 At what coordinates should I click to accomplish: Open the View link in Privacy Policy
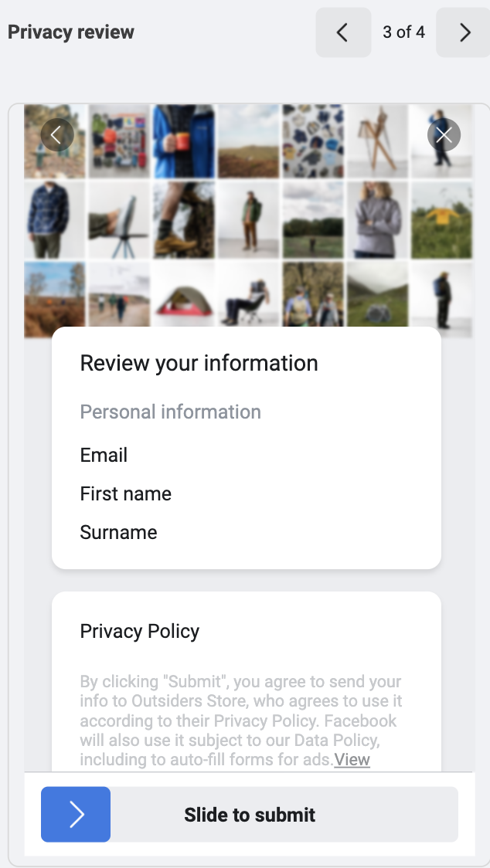click(352, 760)
